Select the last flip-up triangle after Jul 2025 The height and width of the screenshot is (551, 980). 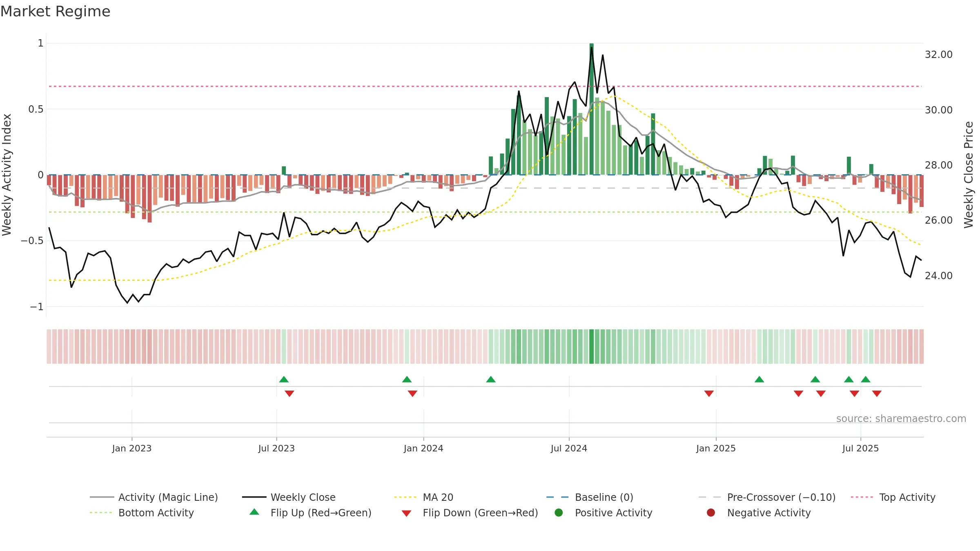(x=866, y=380)
